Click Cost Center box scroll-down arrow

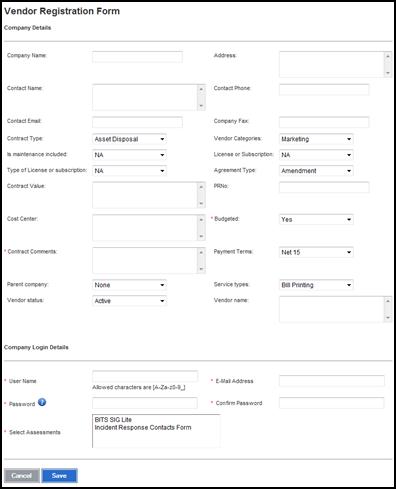pos(201,236)
